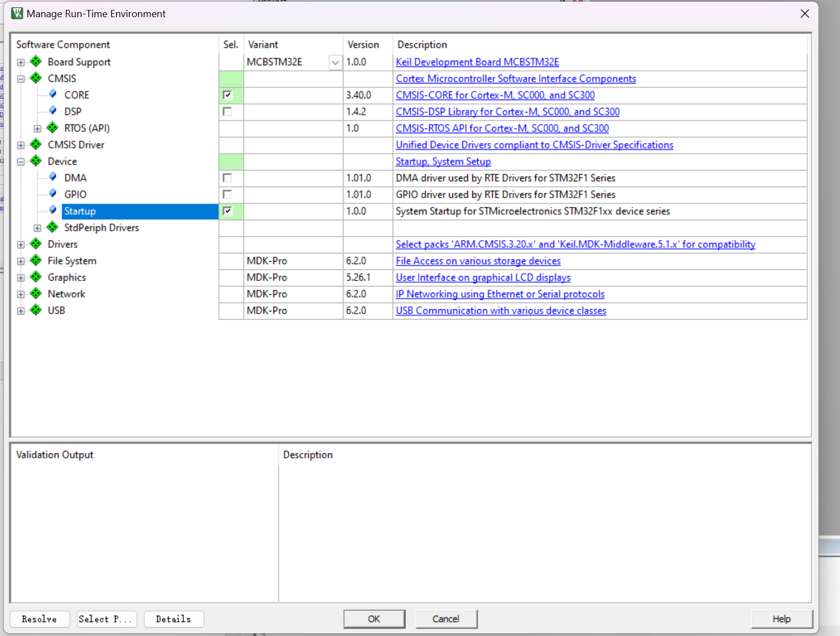Tick the DMA driver checkbox

[x=227, y=178]
